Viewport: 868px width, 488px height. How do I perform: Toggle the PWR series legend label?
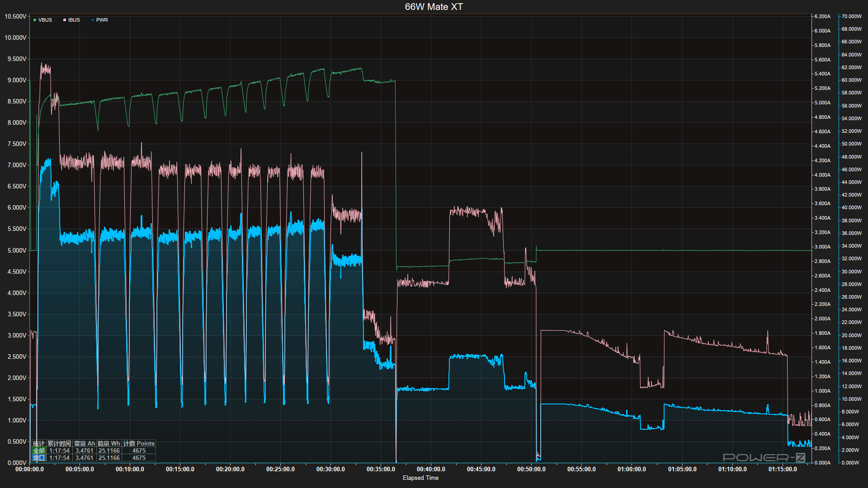[102, 20]
